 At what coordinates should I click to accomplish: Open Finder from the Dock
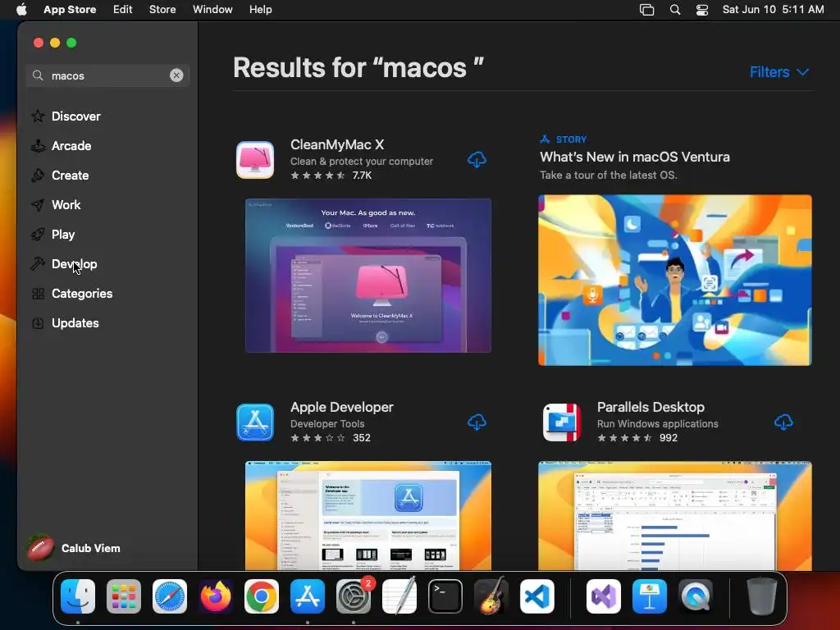[x=78, y=596]
